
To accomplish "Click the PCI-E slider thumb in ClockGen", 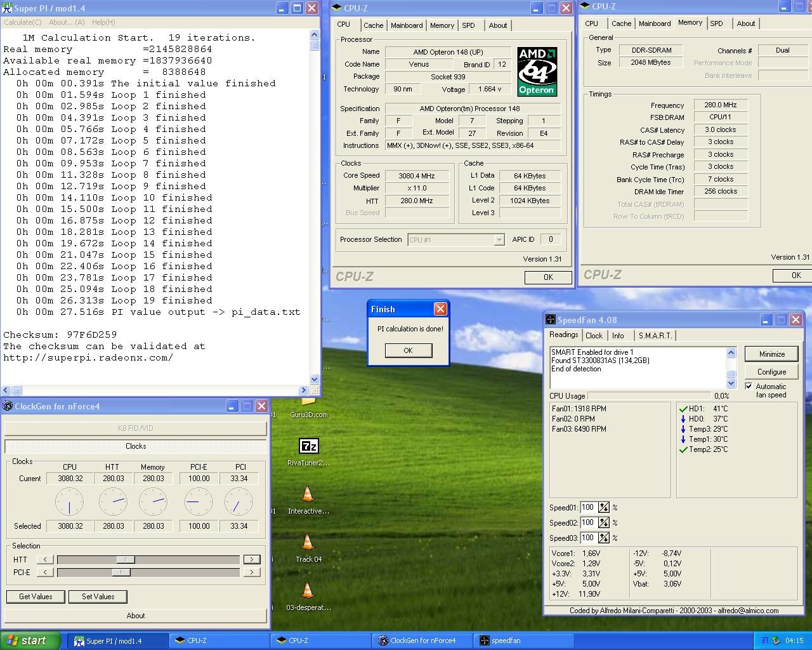I will tap(121, 572).
